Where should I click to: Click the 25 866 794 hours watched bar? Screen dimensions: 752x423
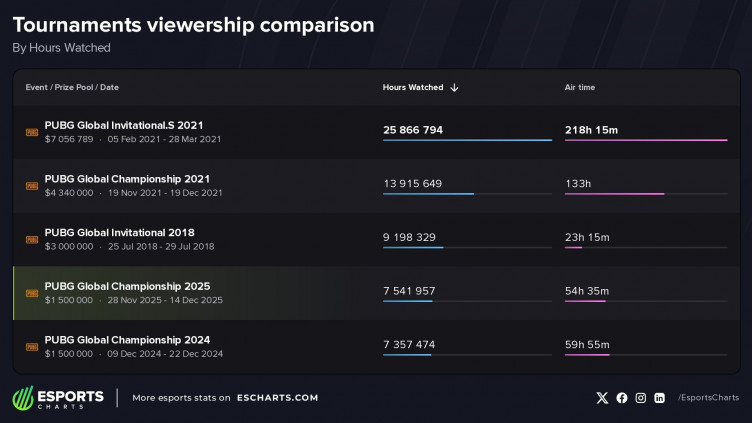(x=467, y=140)
